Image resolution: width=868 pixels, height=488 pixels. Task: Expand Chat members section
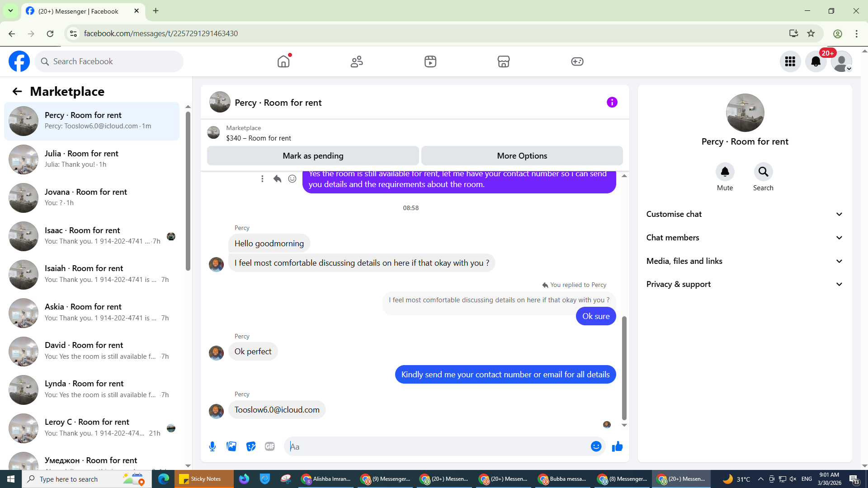(x=745, y=238)
